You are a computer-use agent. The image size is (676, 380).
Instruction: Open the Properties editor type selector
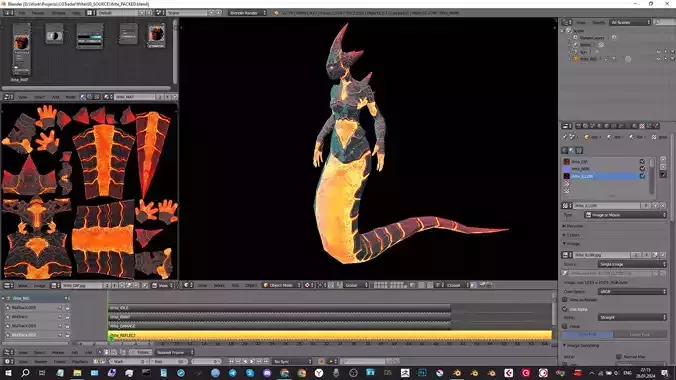click(566, 126)
